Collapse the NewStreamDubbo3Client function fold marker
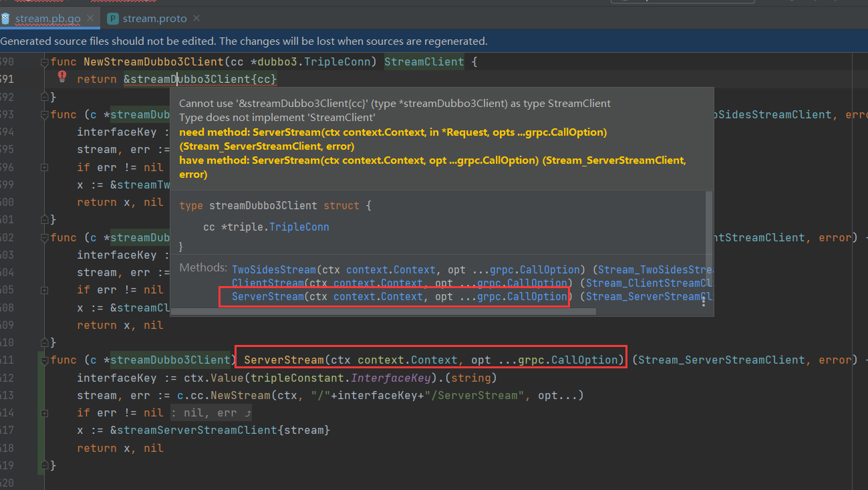This screenshot has width=868, height=490. coord(45,62)
